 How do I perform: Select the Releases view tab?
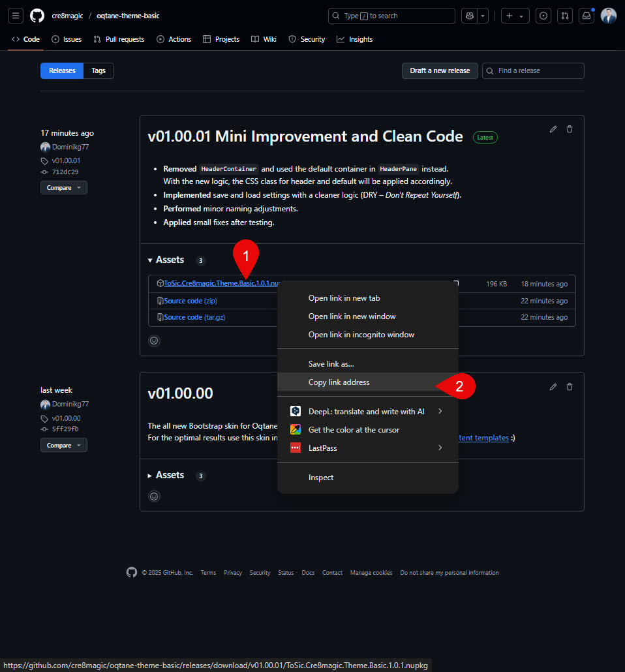pyautogui.click(x=62, y=70)
